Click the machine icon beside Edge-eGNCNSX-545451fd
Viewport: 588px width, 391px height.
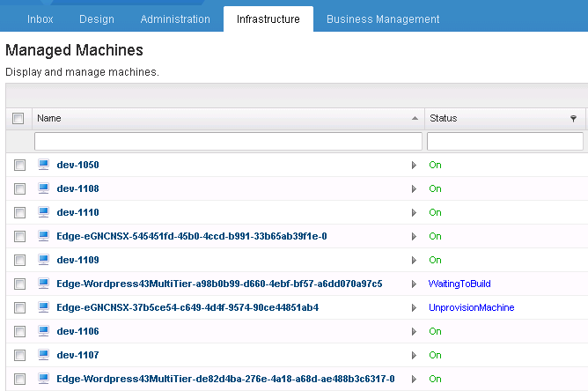click(43, 236)
